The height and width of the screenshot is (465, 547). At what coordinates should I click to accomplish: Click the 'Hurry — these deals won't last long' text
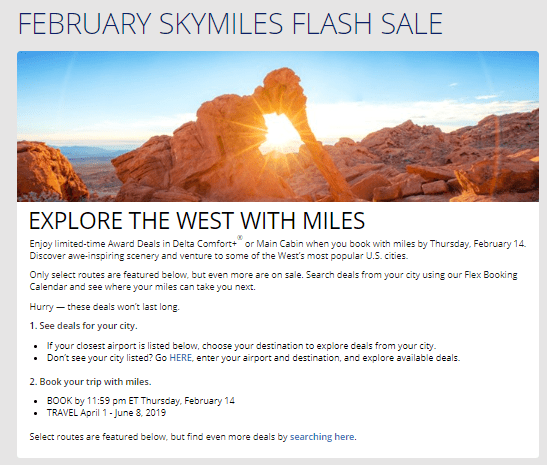pyautogui.click(x=104, y=307)
